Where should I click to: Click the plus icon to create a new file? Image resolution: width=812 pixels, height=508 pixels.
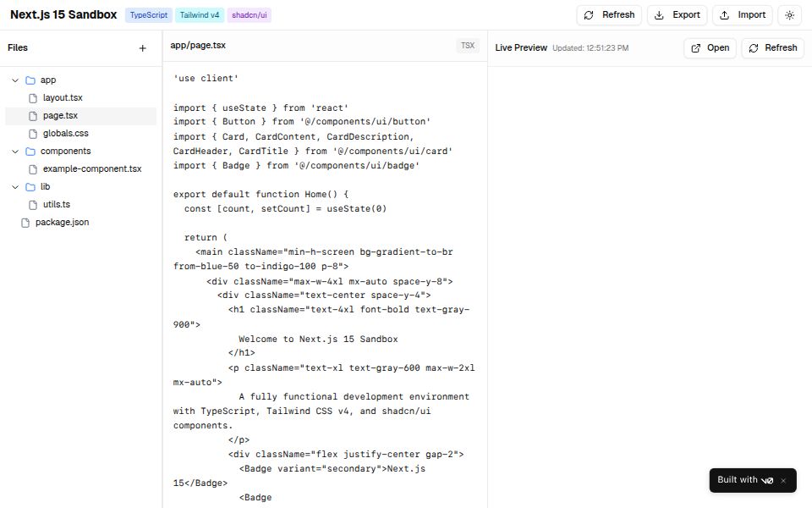142,48
